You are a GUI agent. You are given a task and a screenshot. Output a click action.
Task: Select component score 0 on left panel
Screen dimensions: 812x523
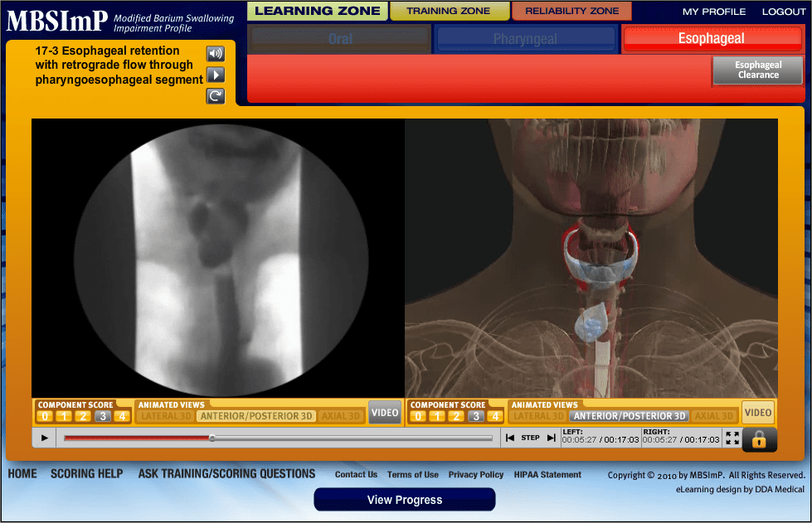click(x=46, y=416)
